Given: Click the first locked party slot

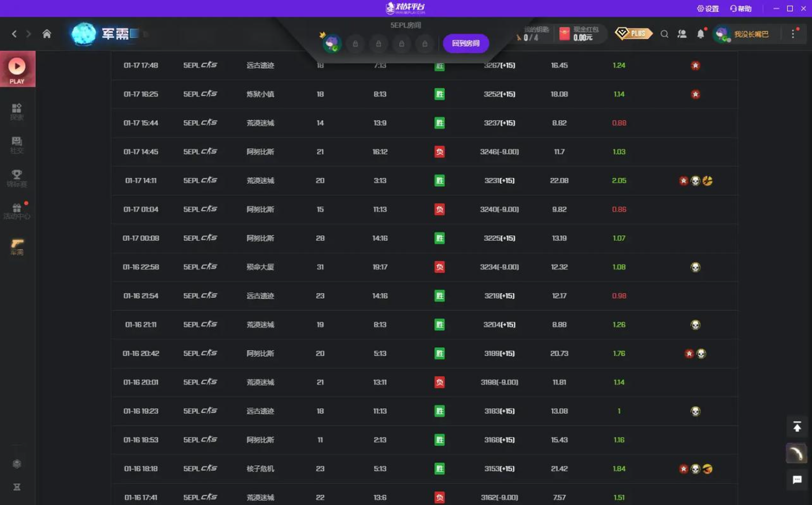Looking at the screenshot, I should coord(355,43).
